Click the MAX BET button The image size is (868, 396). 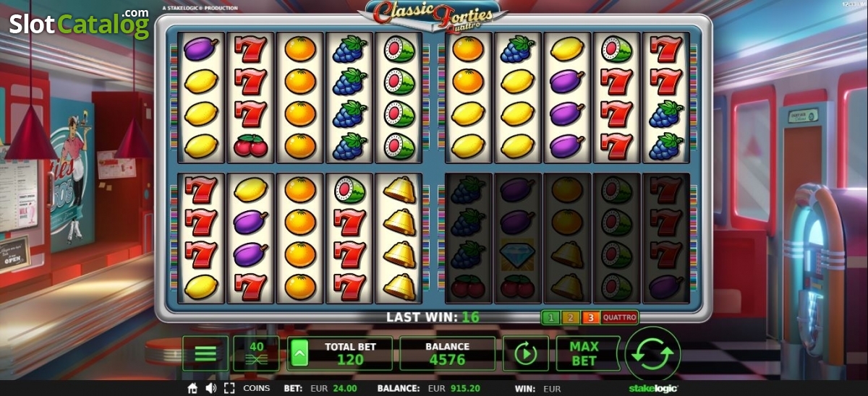pos(584,353)
